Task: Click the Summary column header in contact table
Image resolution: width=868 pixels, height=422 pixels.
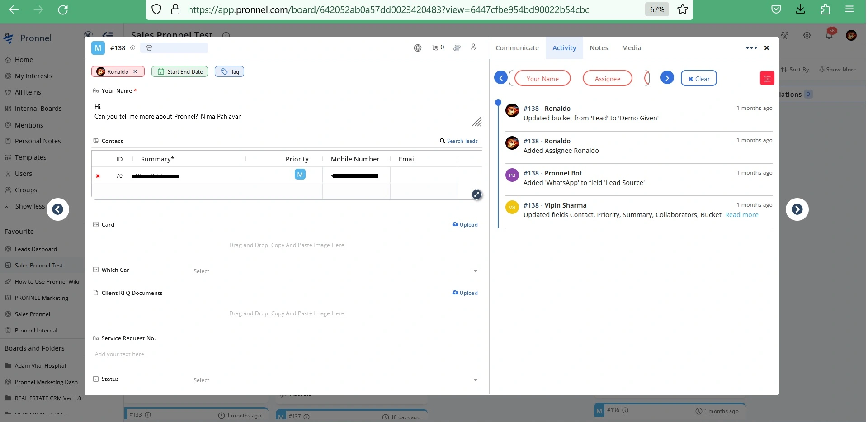Action: (157, 159)
